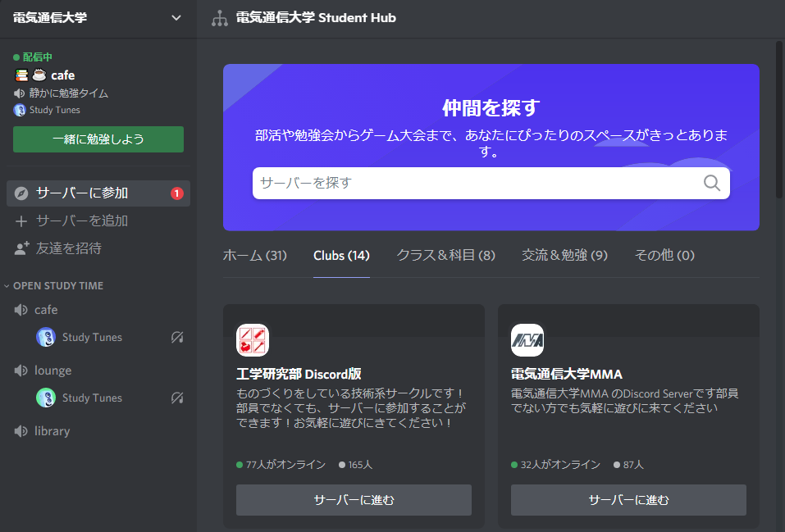
Task: Click the books emoji beside cafe
Action: tap(21, 75)
